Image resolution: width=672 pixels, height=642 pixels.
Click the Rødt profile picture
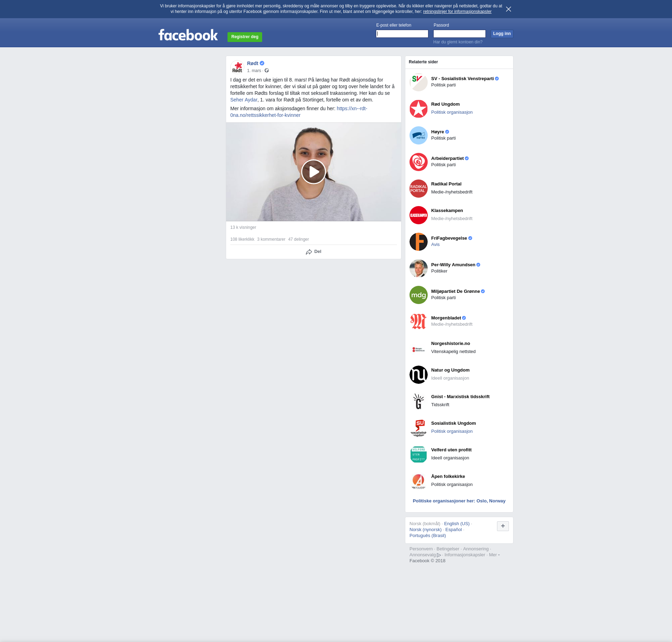[x=237, y=67]
